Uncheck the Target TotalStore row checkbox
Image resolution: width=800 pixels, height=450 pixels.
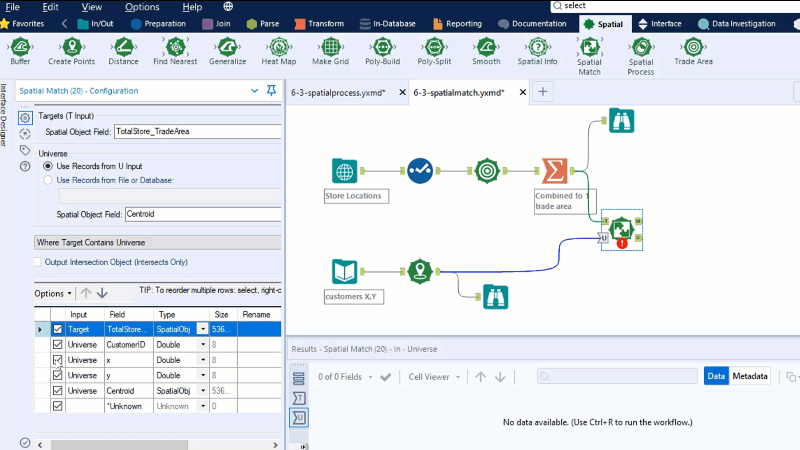click(58, 329)
